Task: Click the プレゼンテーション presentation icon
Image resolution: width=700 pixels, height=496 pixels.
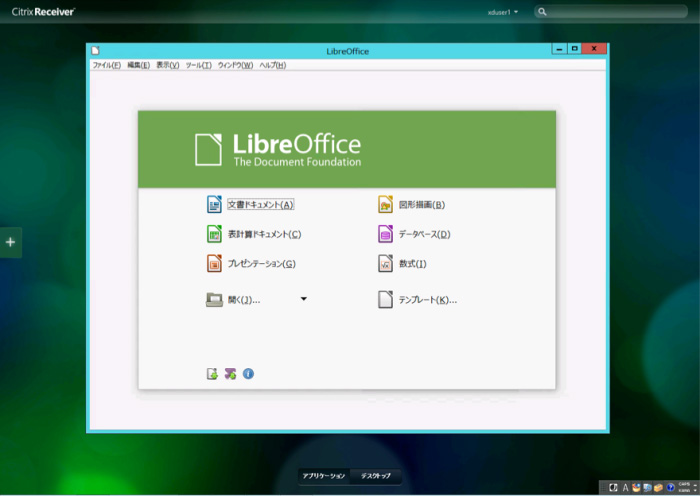Action: tap(214, 264)
